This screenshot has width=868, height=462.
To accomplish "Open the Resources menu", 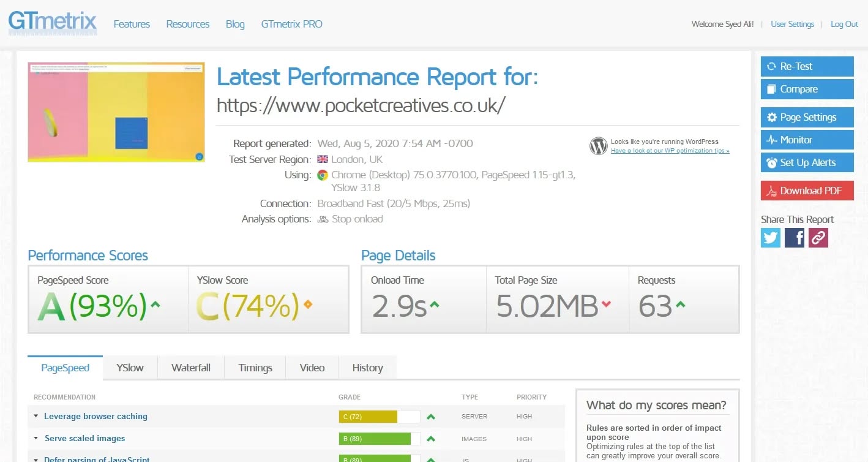I will (x=188, y=24).
